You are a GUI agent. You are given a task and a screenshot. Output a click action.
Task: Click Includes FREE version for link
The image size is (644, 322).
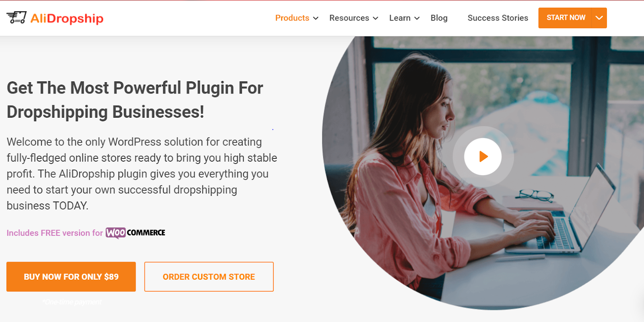pyautogui.click(x=55, y=233)
